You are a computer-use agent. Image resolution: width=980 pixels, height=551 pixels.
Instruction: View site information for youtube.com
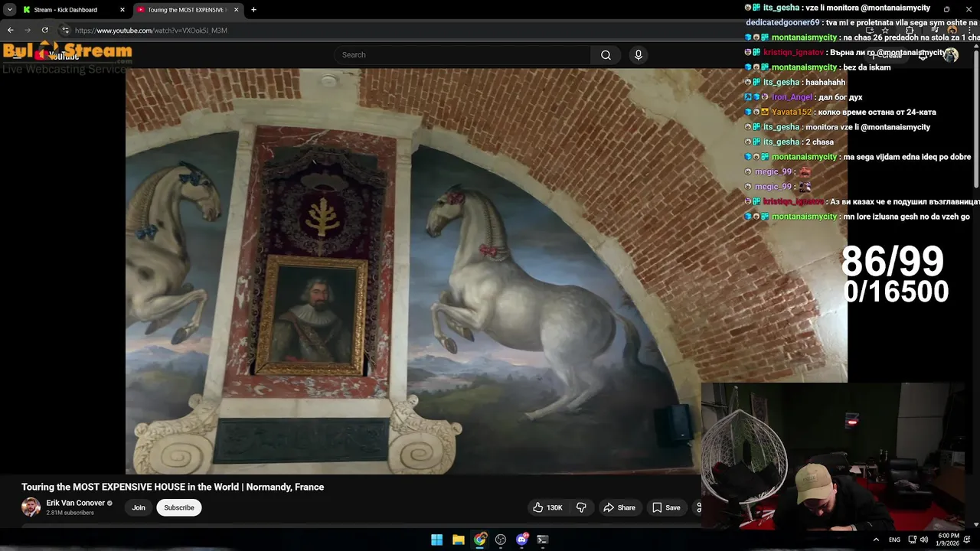pos(65,31)
